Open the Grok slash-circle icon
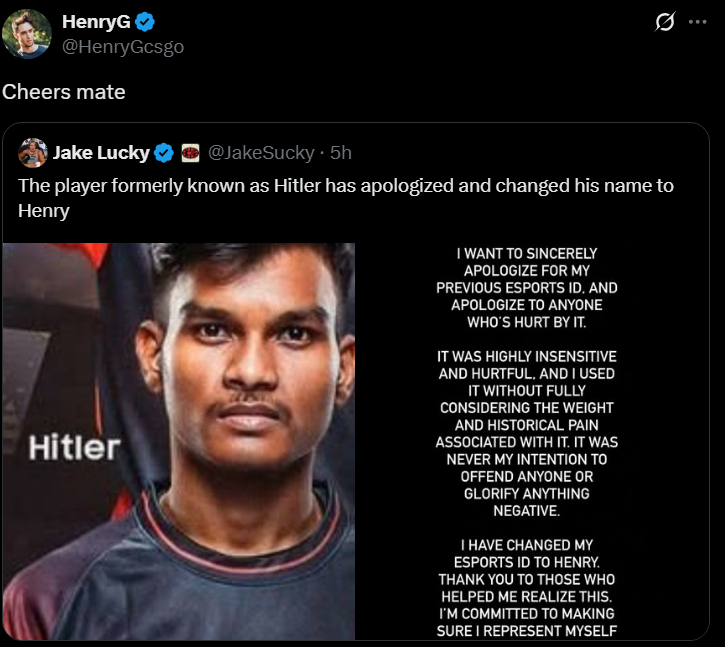This screenshot has height=647, width=725. tap(664, 22)
